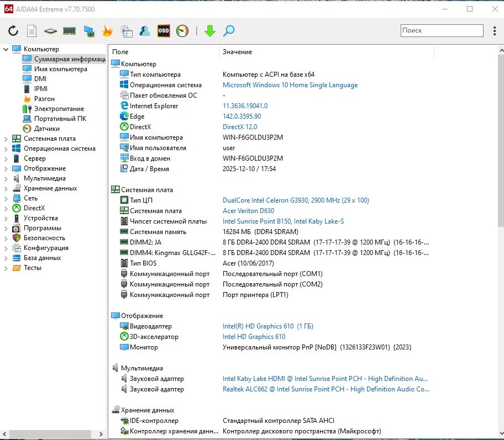
Task: Expand the Мультимедиа tree node
Action: [x=6, y=179]
